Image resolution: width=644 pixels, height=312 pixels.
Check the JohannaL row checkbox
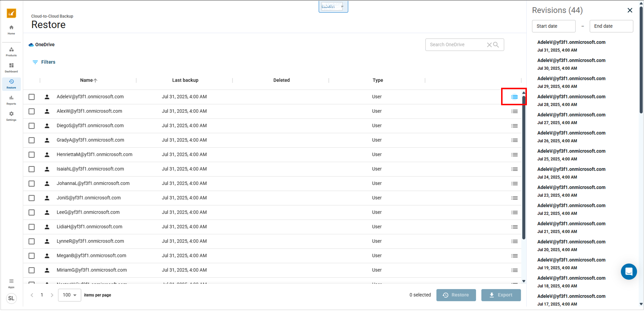tap(31, 184)
